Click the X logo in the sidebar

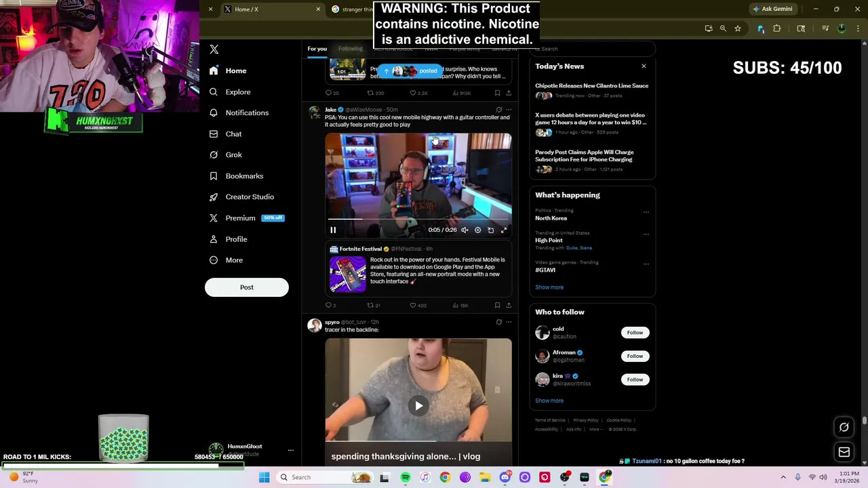pyautogui.click(x=214, y=49)
